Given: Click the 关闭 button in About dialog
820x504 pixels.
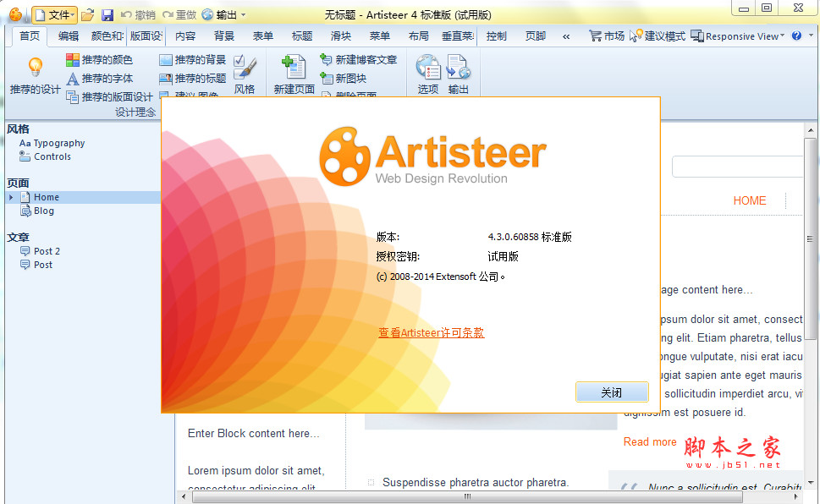Looking at the screenshot, I should tap(611, 392).
